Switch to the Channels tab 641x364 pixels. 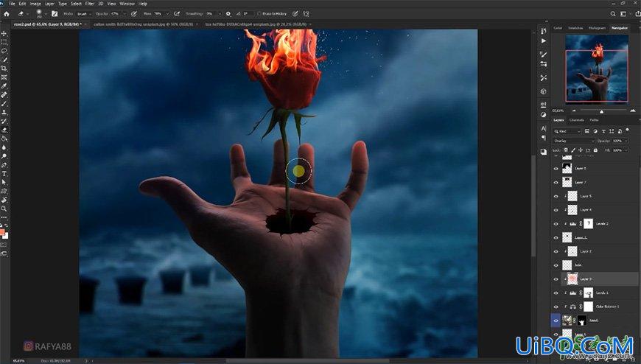[576, 120]
